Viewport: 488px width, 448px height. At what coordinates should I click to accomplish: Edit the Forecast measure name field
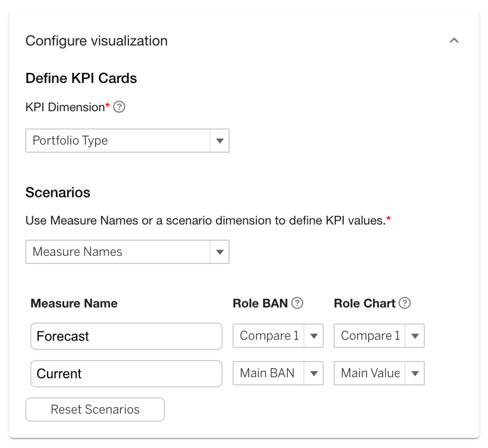(x=126, y=336)
